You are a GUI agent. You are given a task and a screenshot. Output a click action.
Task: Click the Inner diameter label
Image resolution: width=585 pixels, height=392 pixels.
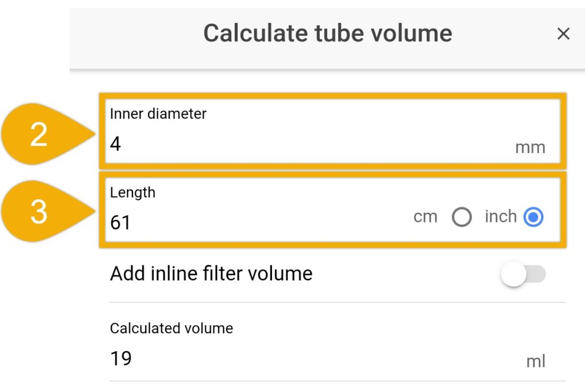[158, 114]
